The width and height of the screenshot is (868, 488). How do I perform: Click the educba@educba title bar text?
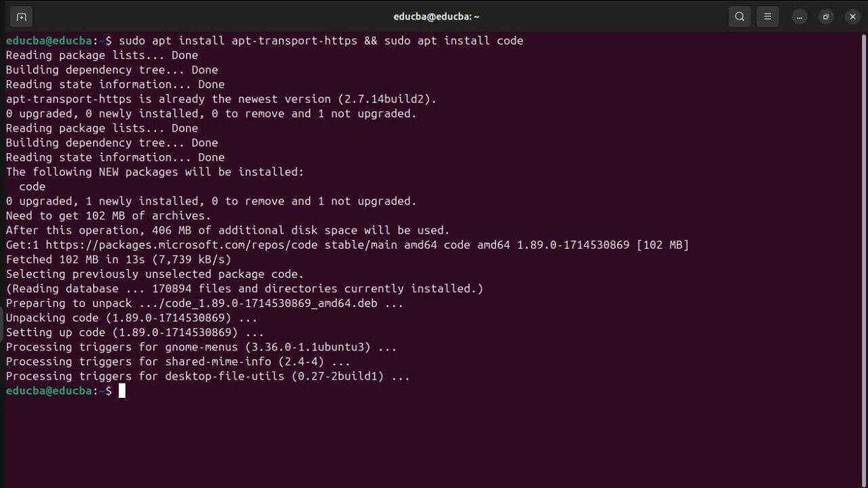(x=436, y=16)
